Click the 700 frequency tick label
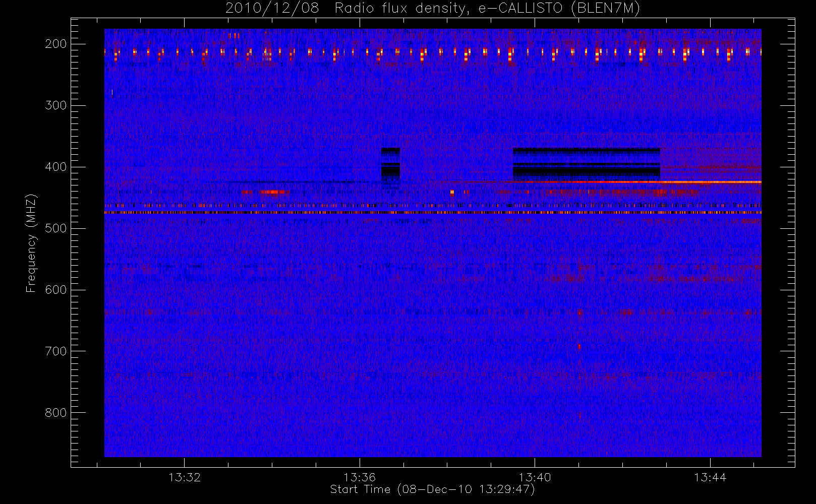The image size is (816, 504). click(55, 351)
